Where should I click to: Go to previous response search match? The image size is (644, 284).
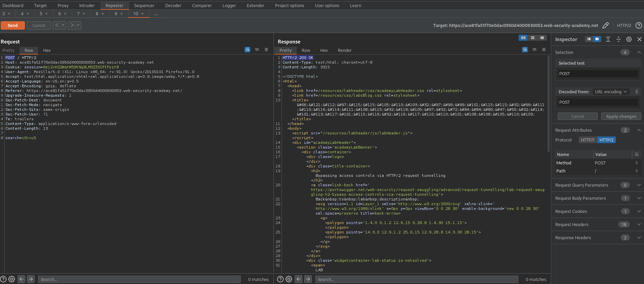click(x=298, y=279)
